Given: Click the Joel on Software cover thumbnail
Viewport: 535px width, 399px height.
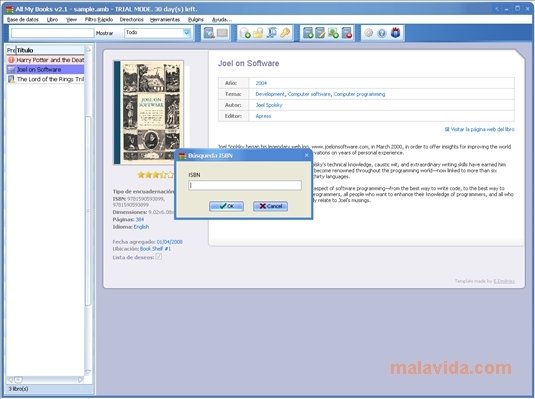Looking at the screenshot, I should click(149, 112).
